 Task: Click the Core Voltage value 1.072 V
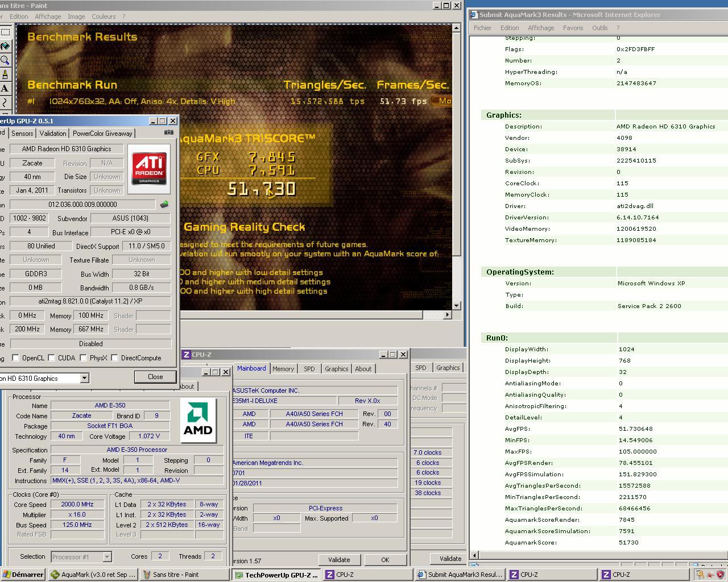pyautogui.click(x=149, y=436)
